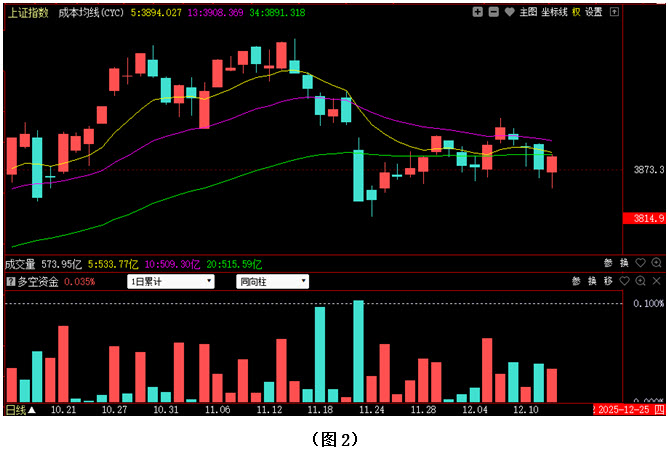The image size is (668, 464).
Task: Open the 主图 menu
Action: click(529, 12)
